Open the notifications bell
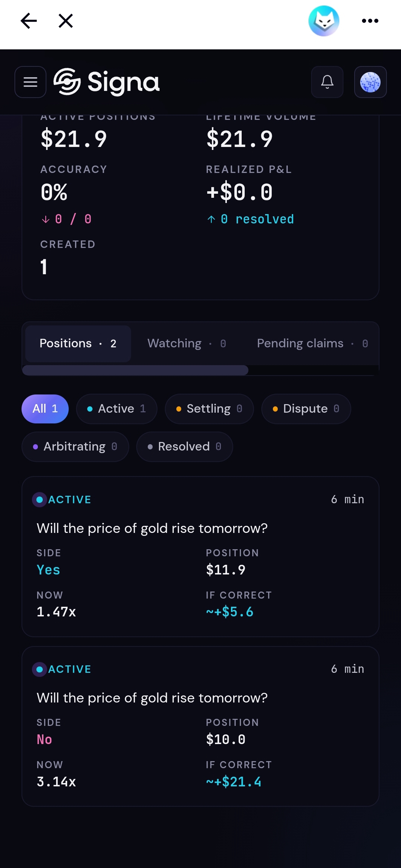The image size is (401, 868). [327, 82]
